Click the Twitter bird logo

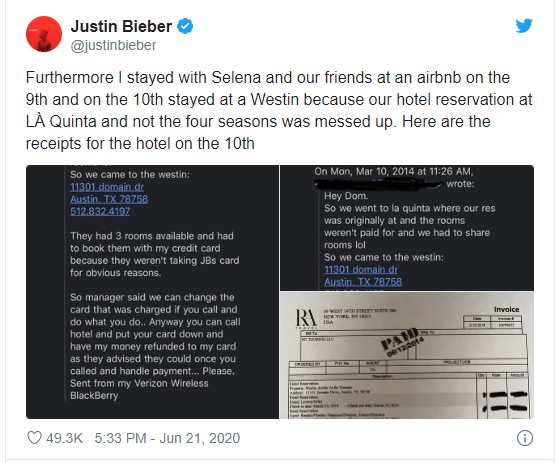coord(524,26)
